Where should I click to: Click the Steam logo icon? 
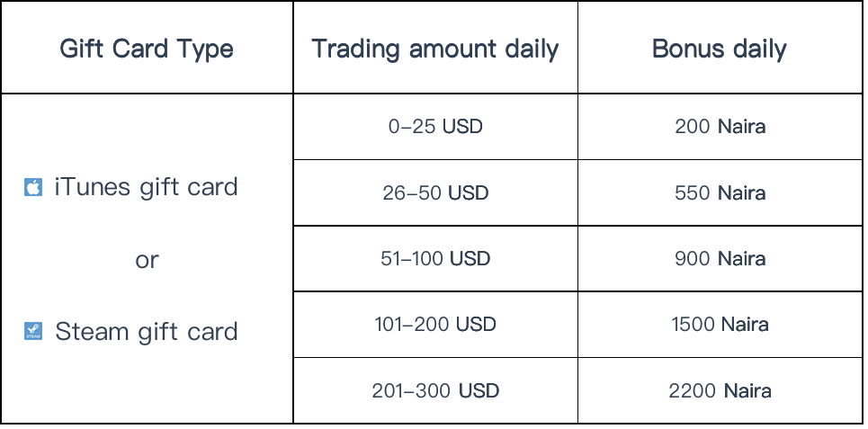point(33,331)
